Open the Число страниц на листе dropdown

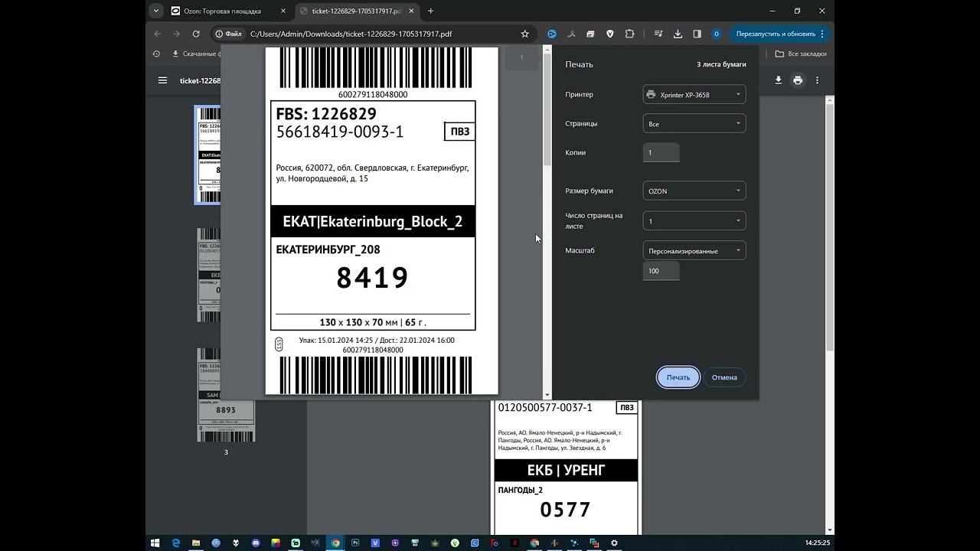[694, 221]
